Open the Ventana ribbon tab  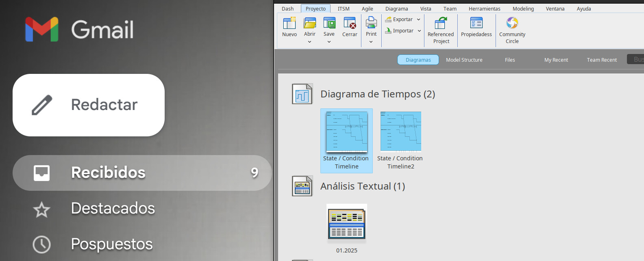[x=555, y=9]
